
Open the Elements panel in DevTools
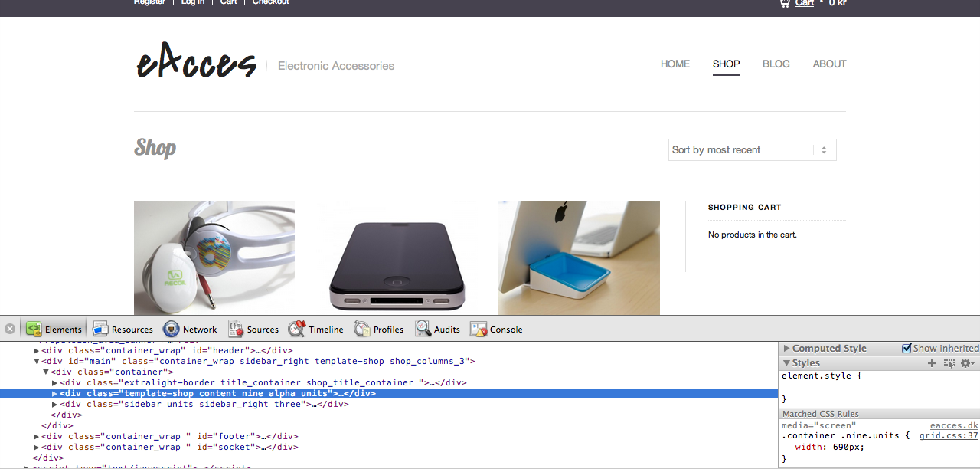coord(54,330)
